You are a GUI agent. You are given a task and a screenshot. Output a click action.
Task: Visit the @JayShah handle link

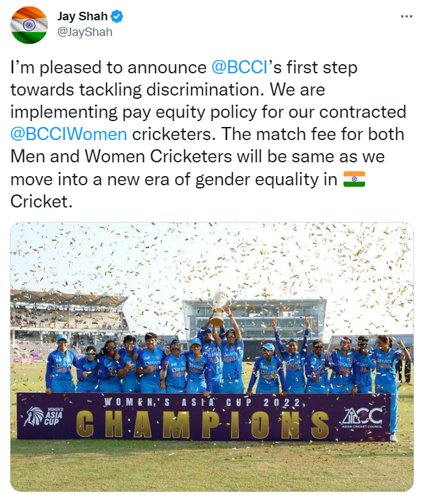tap(85, 31)
